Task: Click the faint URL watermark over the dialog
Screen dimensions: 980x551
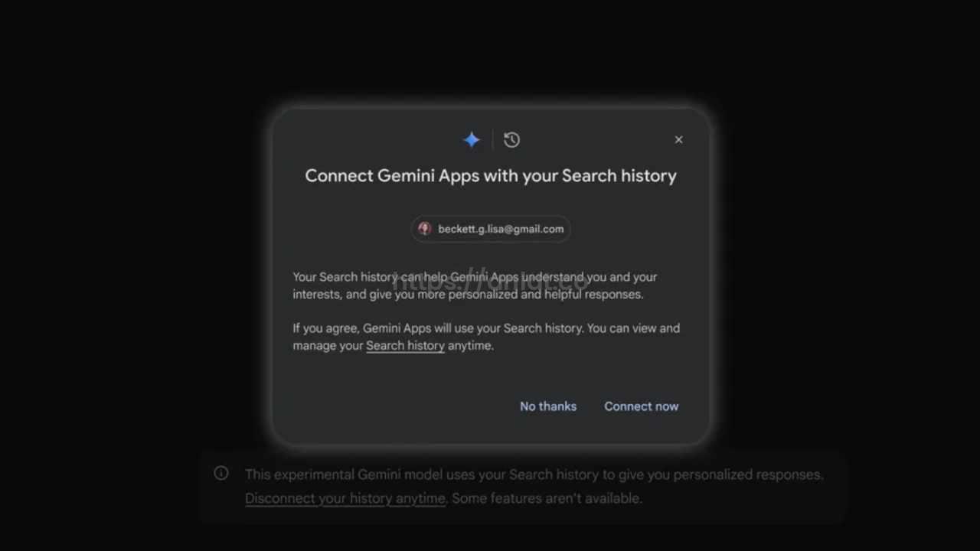Action: coord(491,280)
